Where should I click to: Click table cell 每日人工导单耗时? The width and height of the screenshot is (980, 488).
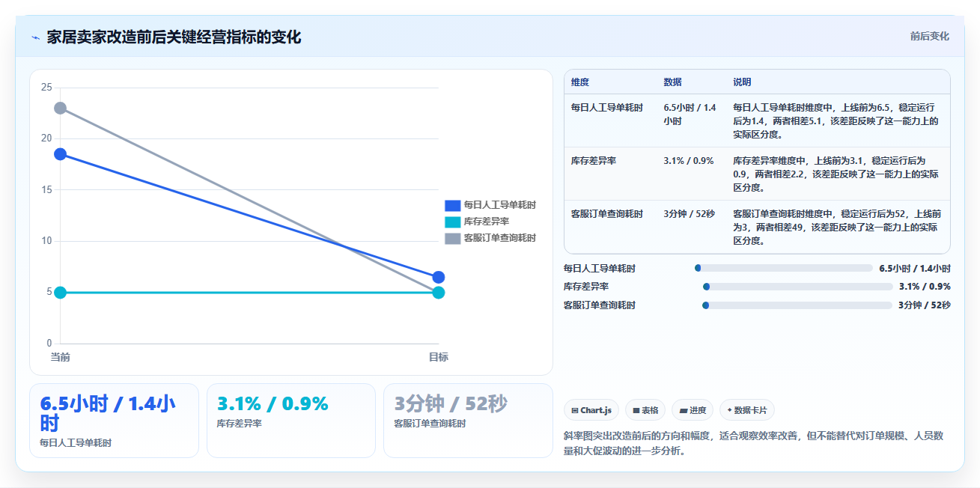click(607, 108)
